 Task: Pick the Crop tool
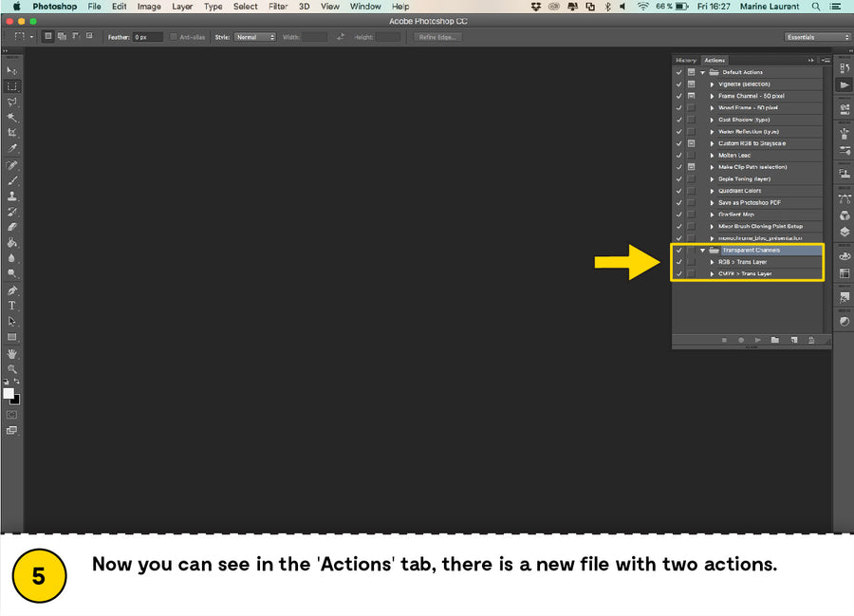(x=12, y=133)
